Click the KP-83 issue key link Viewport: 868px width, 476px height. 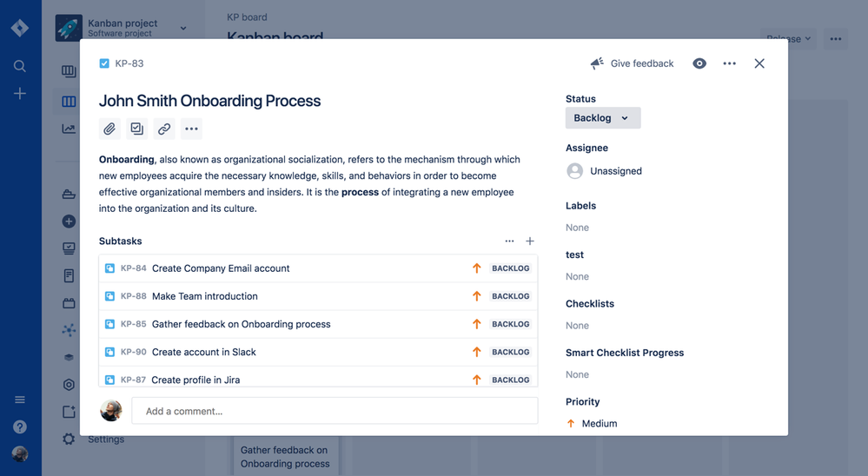pyautogui.click(x=129, y=63)
